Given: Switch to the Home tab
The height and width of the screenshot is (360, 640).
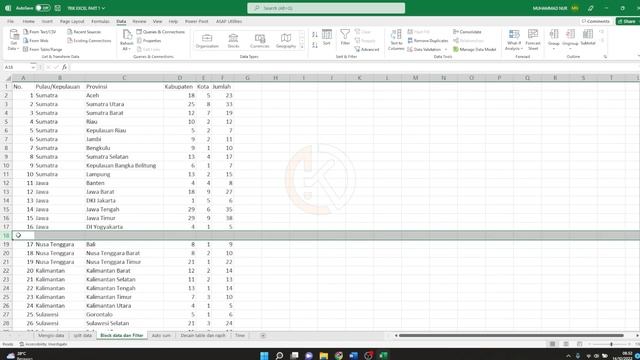Looking at the screenshot, I should point(29,21).
